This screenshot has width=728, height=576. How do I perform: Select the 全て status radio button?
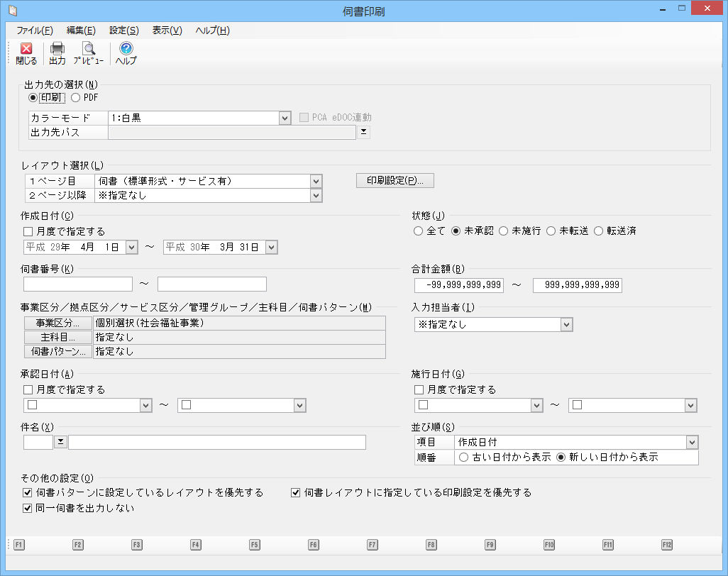(418, 231)
